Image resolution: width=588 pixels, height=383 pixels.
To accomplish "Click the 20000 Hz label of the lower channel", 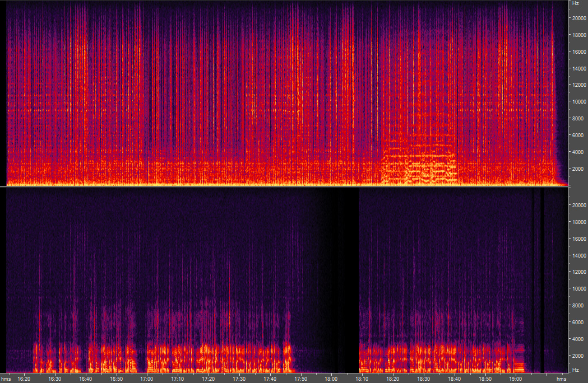I will [578, 205].
